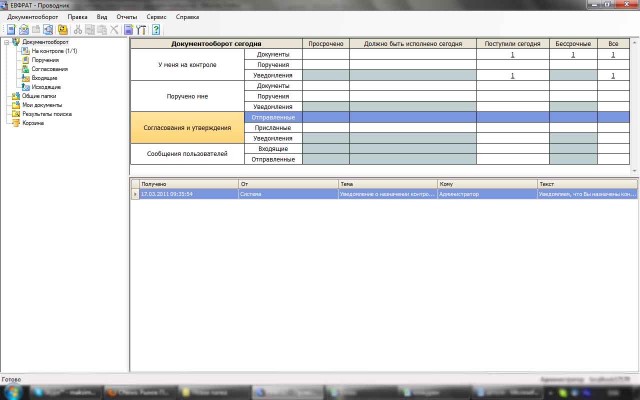Image resolution: width=640 pixels, height=400 pixels.
Task: Collapse the Документооборот tree node
Action: 6,42
